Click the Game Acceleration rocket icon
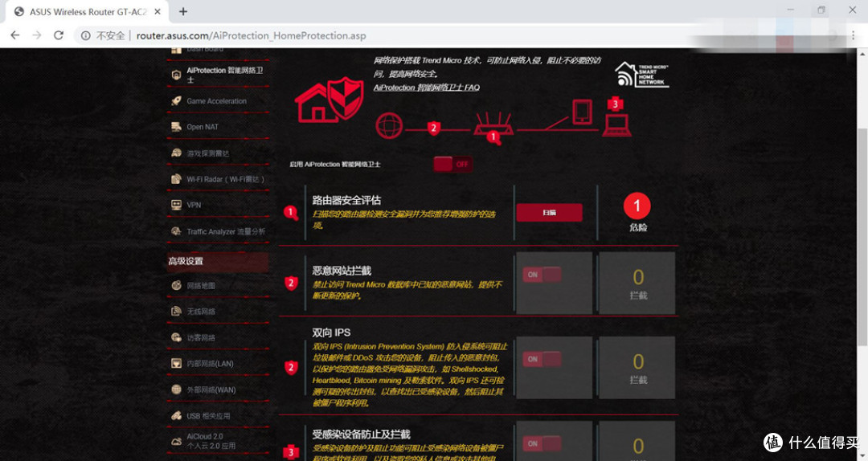Screen dimensions: 868x461 pos(176,100)
